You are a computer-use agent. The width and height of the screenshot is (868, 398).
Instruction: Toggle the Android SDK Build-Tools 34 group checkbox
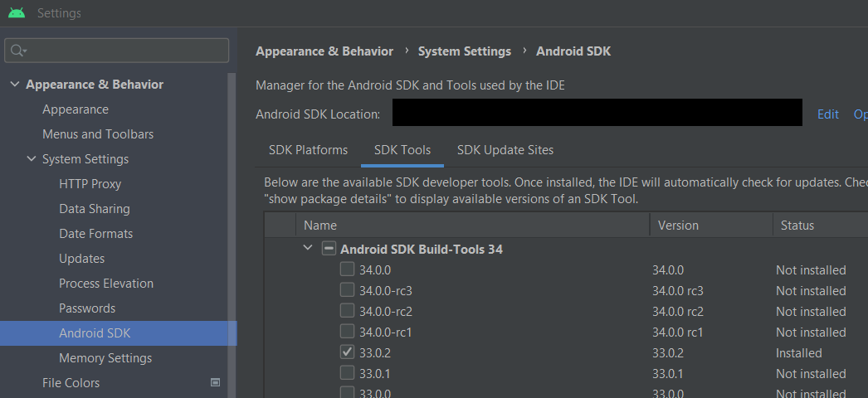[x=329, y=249]
